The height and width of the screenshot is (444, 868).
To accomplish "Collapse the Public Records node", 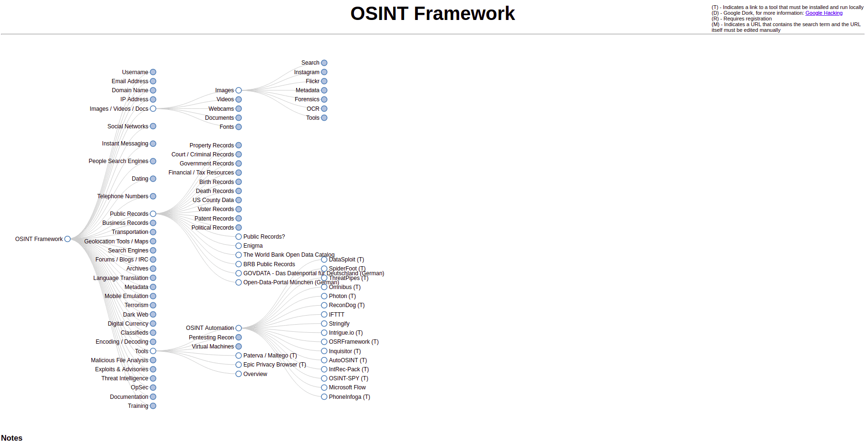I will click(153, 214).
